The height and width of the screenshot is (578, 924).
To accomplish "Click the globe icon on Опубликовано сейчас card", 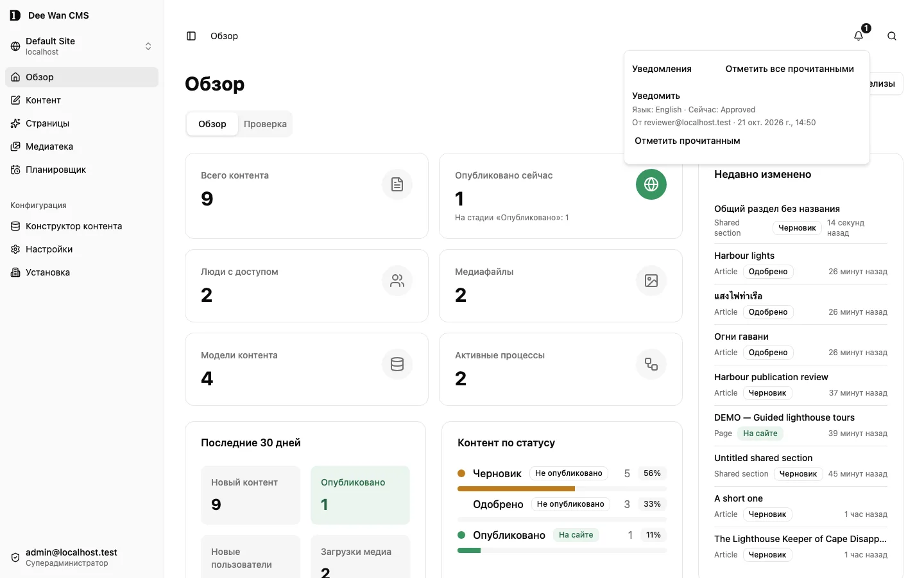I will click(x=651, y=184).
